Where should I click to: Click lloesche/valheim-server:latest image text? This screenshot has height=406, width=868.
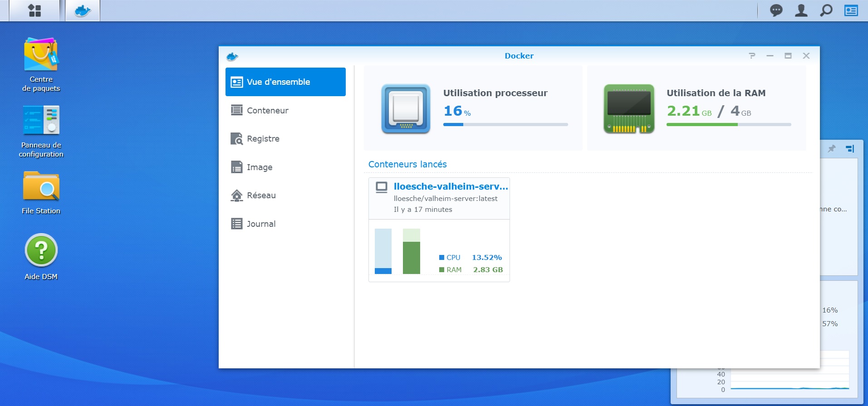point(446,199)
